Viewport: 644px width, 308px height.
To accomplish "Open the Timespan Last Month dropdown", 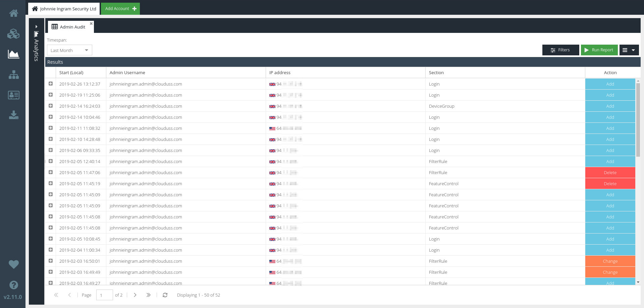I will (69, 50).
